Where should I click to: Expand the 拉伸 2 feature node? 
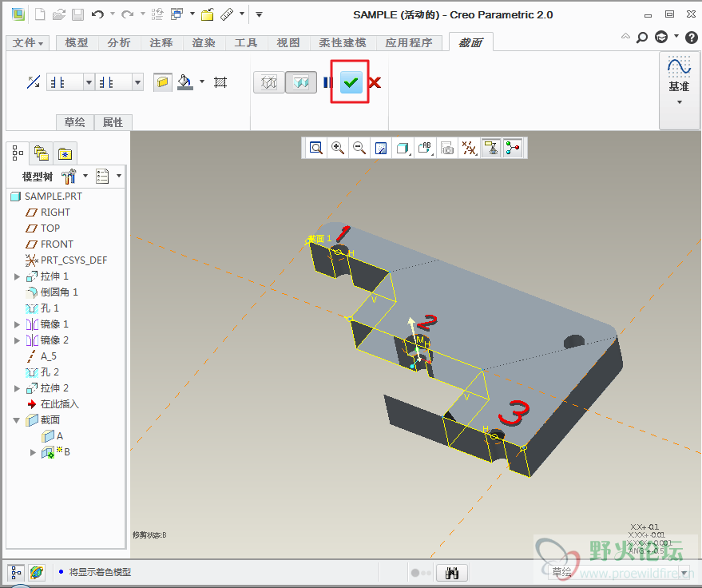click(x=17, y=388)
